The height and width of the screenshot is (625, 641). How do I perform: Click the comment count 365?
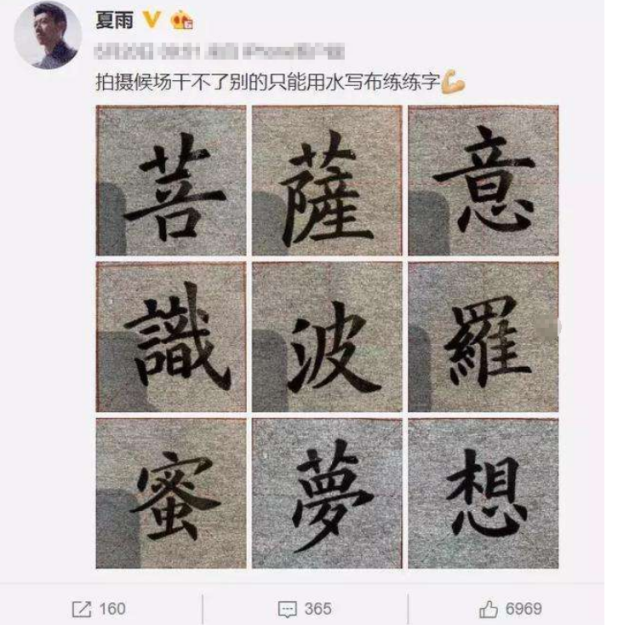coord(318,609)
